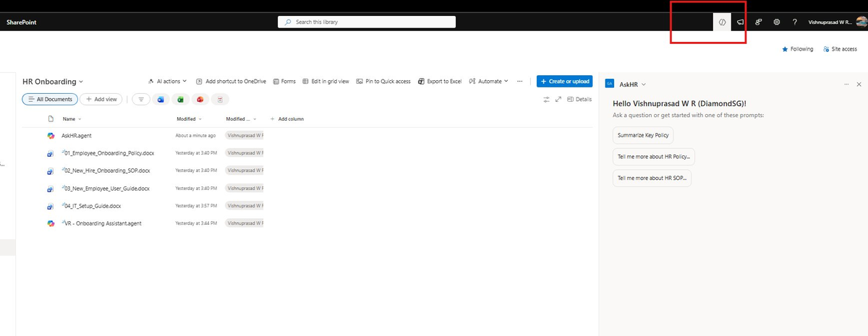The height and width of the screenshot is (336, 868).
Task: Click Word icon beside 01_Employee_Onboarding_Policy.docx
Action: tap(51, 153)
